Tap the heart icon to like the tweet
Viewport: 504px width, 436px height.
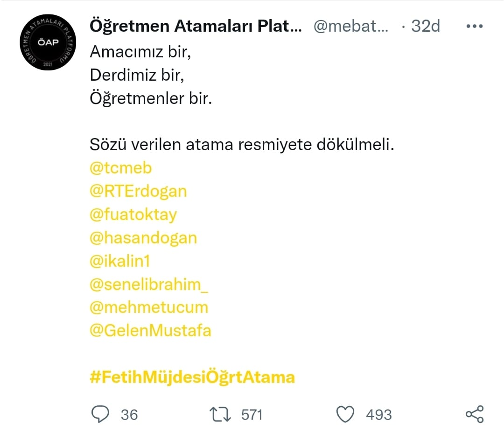tap(346, 413)
